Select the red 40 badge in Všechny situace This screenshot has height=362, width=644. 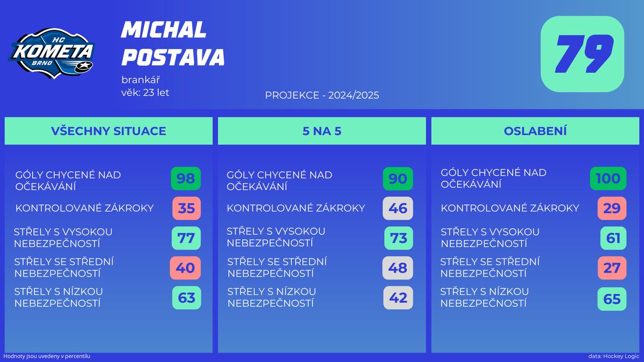186,268
